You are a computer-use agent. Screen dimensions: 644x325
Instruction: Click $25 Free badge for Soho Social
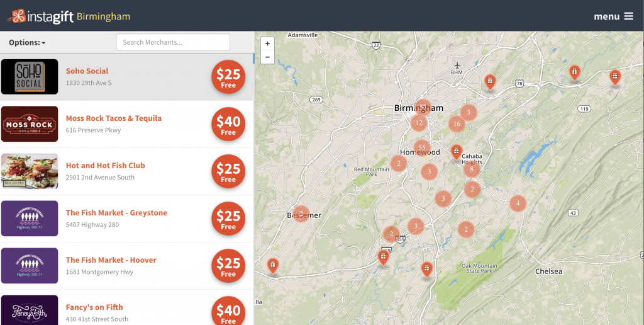click(x=228, y=77)
